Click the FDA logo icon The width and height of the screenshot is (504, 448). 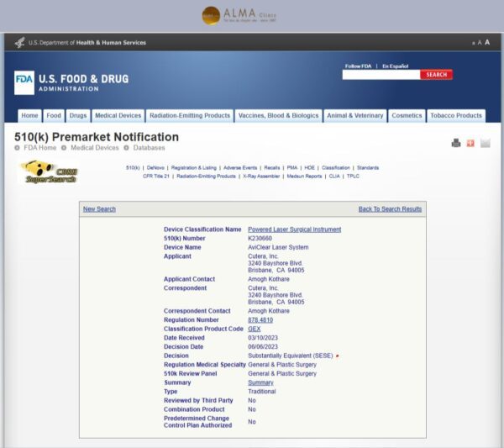[24, 82]
